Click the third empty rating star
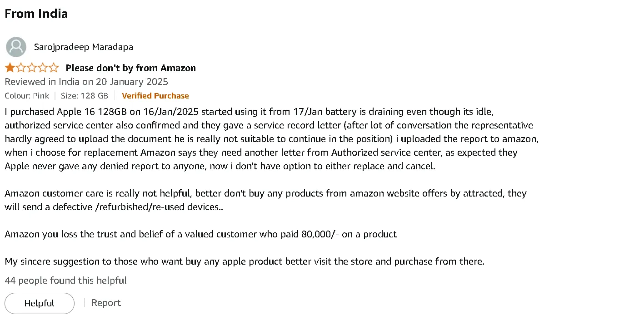This screenshot has width=644, height=315. click(32, 68)
